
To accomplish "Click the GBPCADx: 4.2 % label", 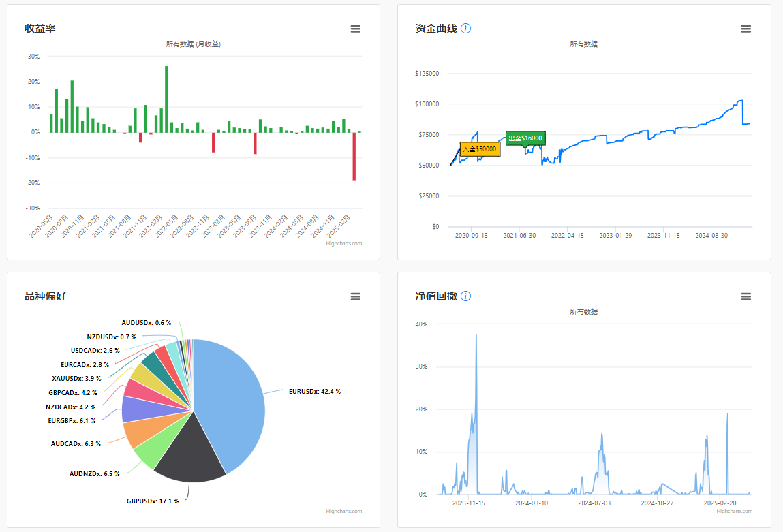I will pyautogui.click(x=73, y=393).
